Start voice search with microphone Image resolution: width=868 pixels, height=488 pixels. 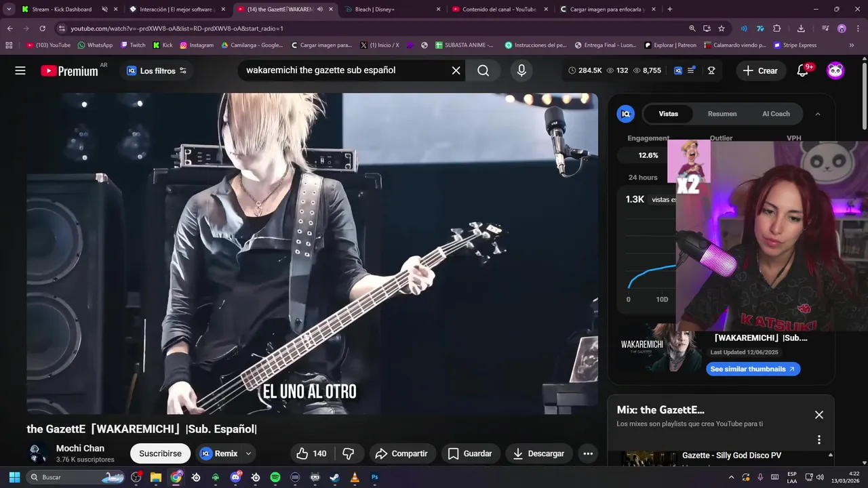point(521,70)
